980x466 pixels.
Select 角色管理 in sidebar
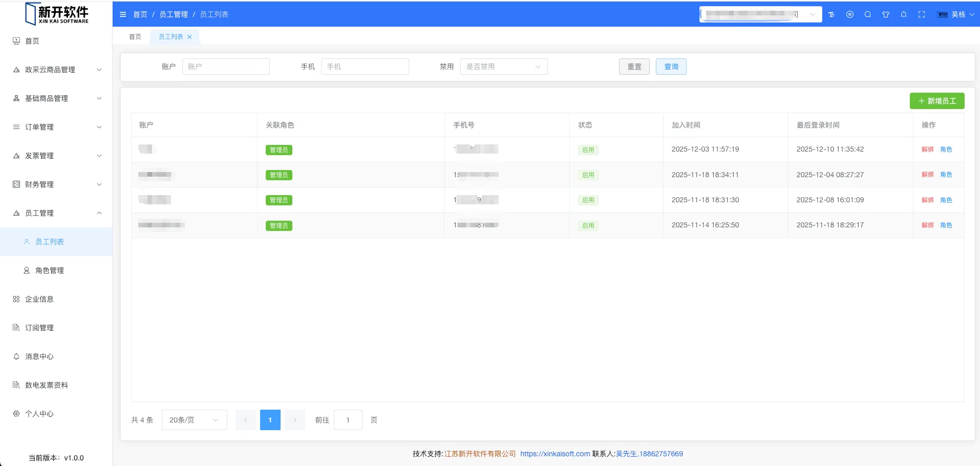(50, 270)
